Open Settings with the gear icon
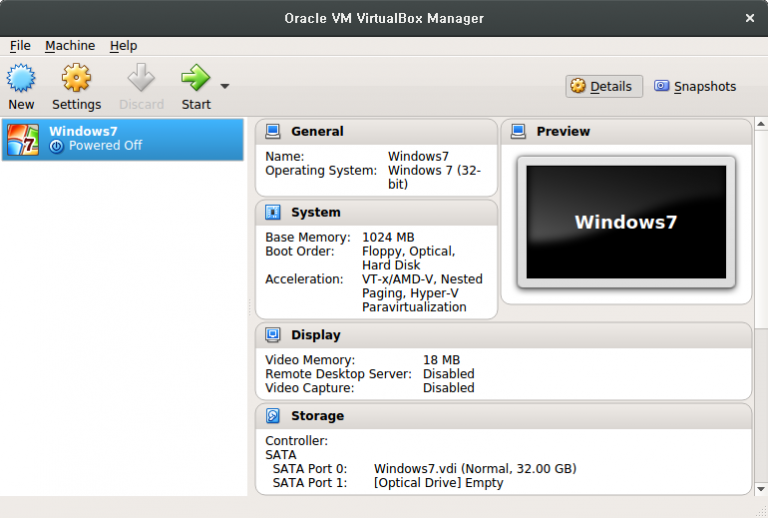Viewport: 768px width, 518px height. [x=76, y=78]
